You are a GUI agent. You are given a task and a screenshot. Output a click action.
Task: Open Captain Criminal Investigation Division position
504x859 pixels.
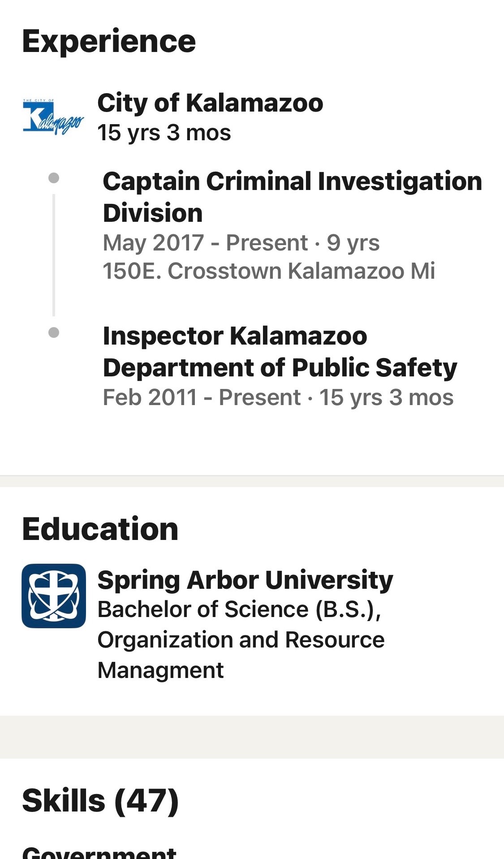[292, 197]
